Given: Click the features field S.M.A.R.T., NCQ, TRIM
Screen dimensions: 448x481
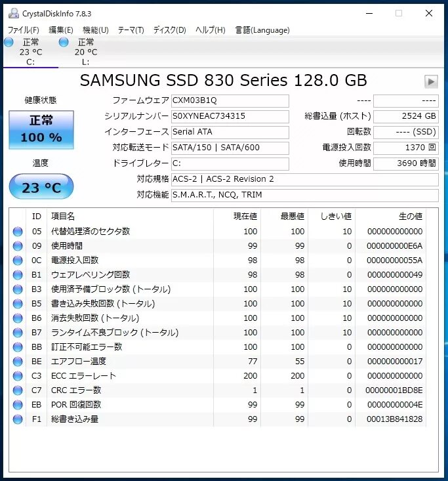Looking at the screenshot, I should 305,195.
